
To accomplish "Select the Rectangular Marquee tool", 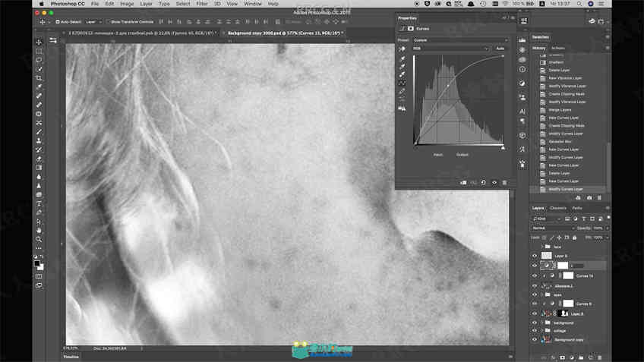I will pos(39,52).
